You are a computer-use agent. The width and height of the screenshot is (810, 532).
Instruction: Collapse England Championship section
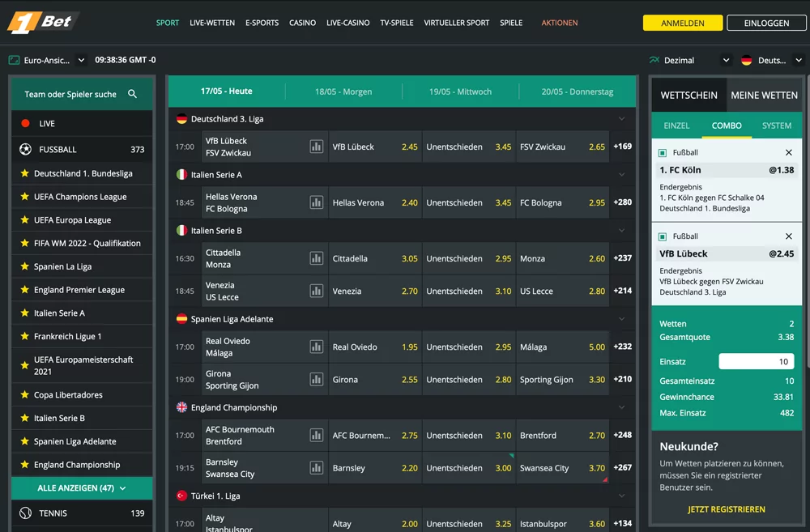[621, 407]
